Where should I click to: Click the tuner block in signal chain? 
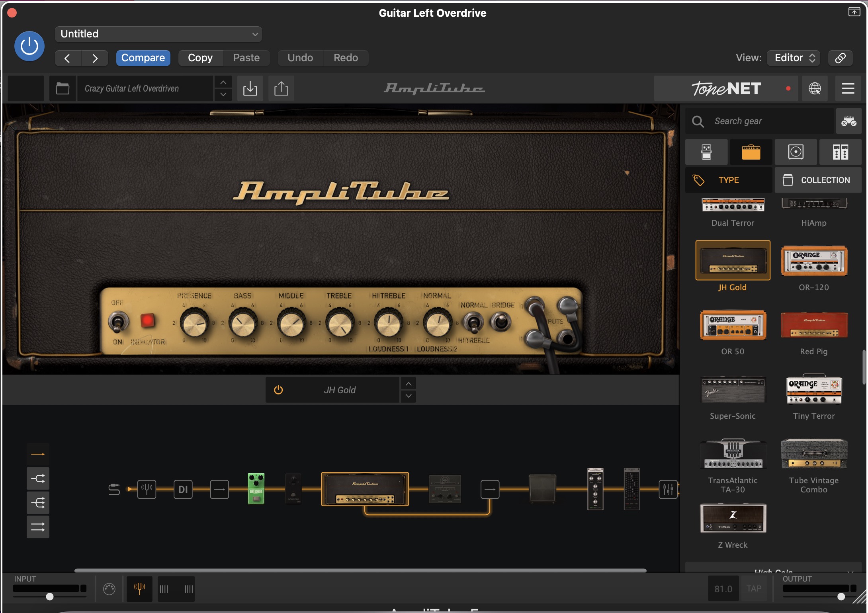147,489
